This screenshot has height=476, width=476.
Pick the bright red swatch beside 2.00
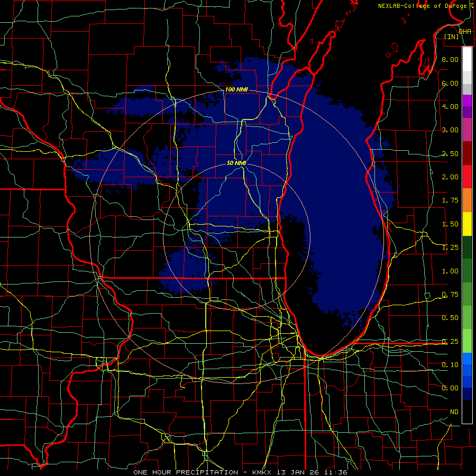467,177
